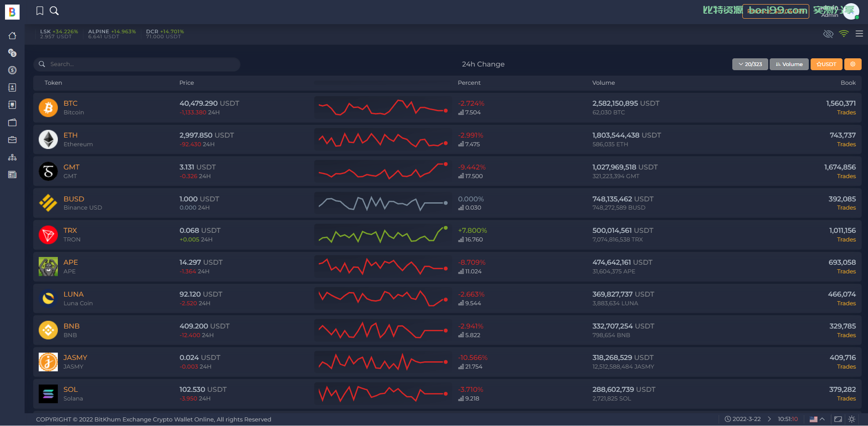Screen dimensions: 868x426
Task: Open the magnifier search icon in top bar
Action: (54, 11)
